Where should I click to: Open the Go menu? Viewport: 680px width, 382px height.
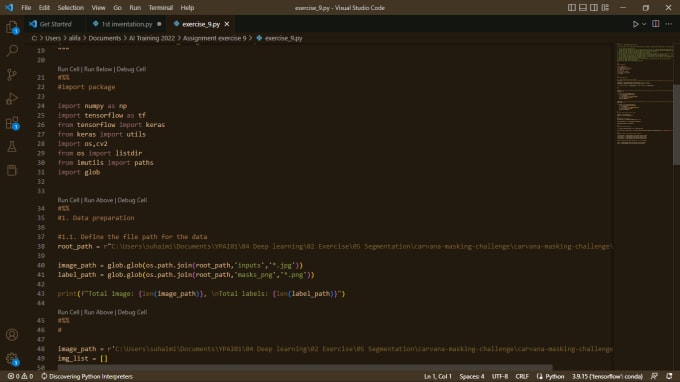point(118,8)
